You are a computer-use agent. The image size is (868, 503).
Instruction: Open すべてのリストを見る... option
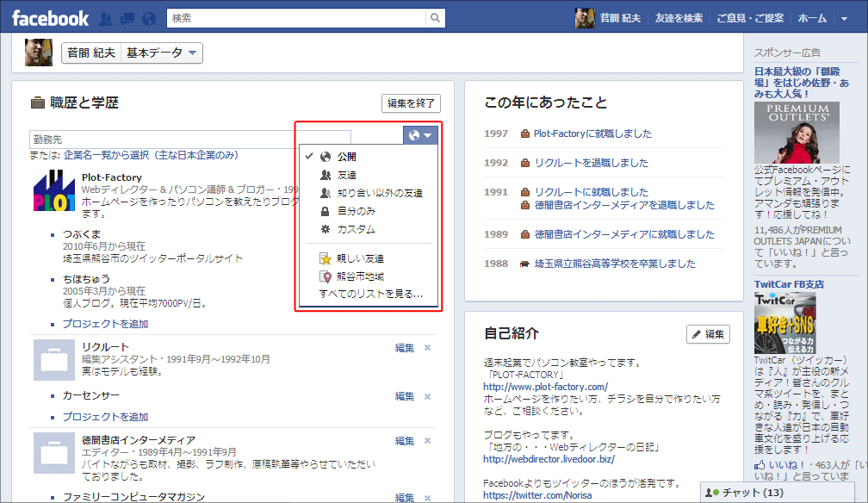pos(370,295)
